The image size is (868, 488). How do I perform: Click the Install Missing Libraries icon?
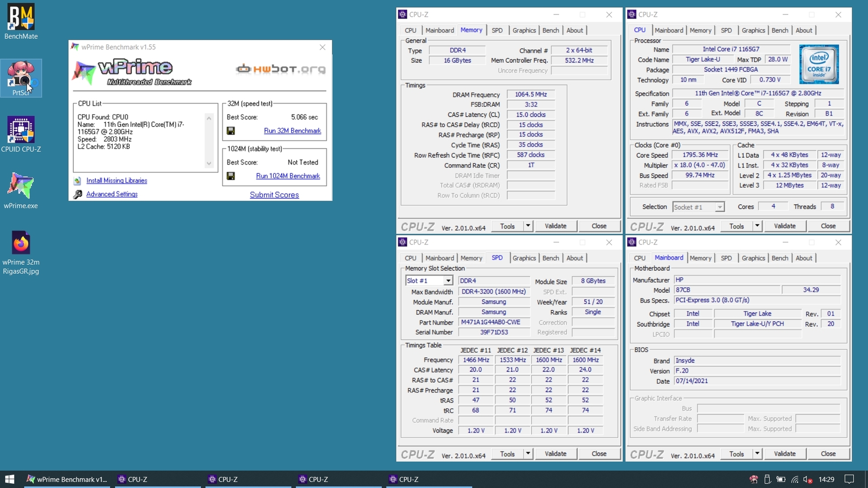[x=77, y=180]
